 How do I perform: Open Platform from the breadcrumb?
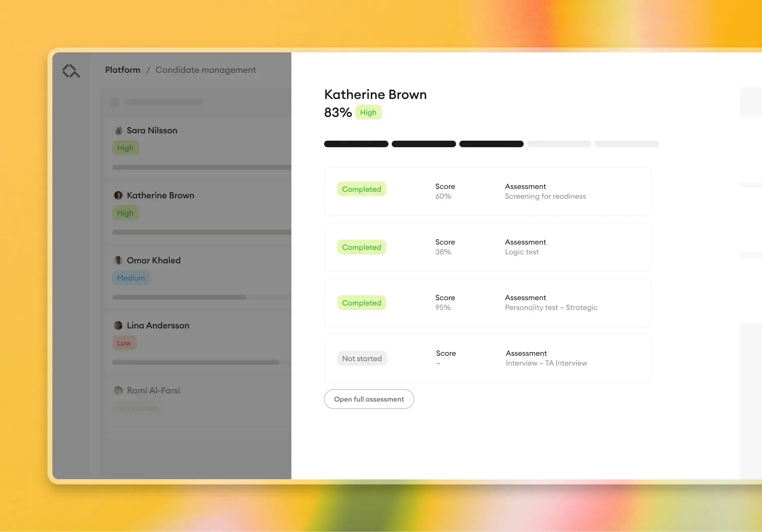(122, 70)
